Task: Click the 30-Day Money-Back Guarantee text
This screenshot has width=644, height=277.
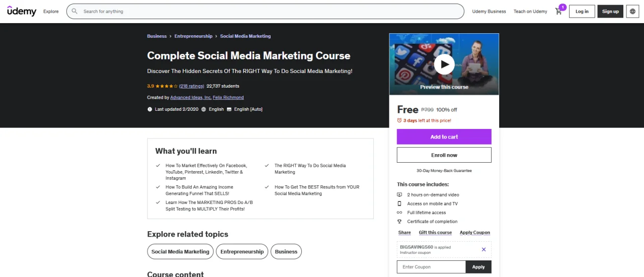Action: click(444, 171)
